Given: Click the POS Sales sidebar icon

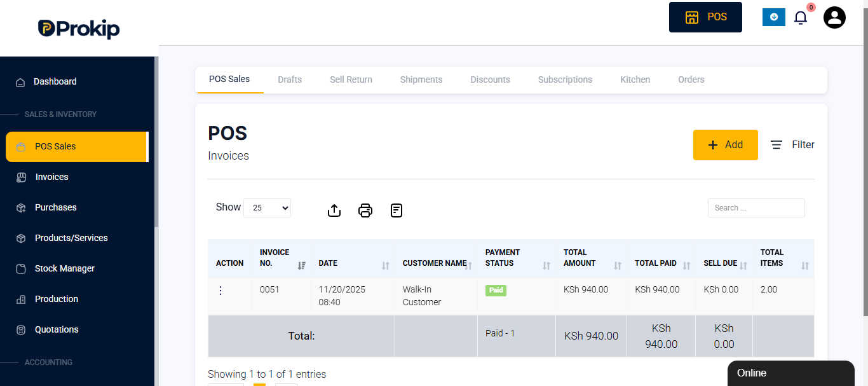Looking at the screenshot, I should pyautogui.click(x=21, y=147).
